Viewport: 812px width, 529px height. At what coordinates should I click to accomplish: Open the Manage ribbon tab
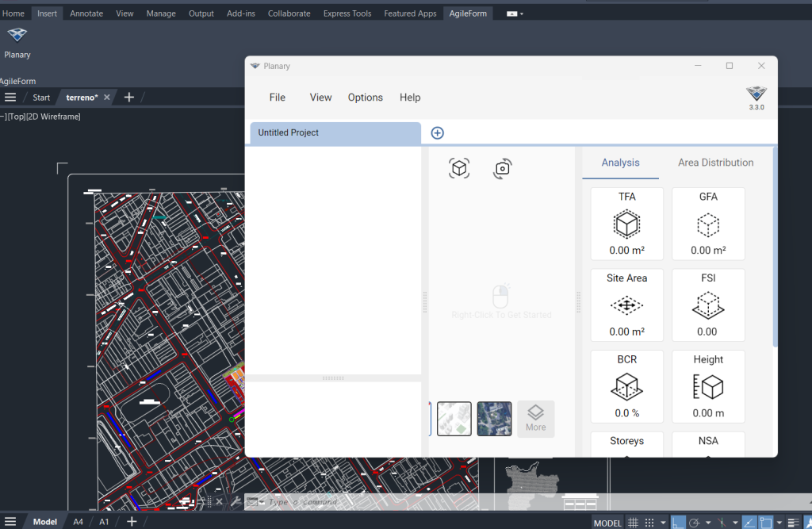pyautogui.click(x=161, y=13)
